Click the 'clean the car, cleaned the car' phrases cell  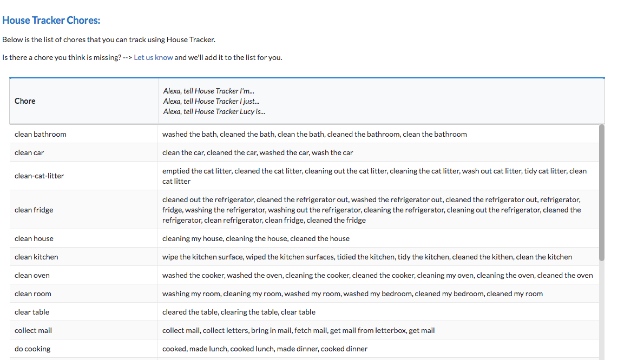(x=378, y=152)
